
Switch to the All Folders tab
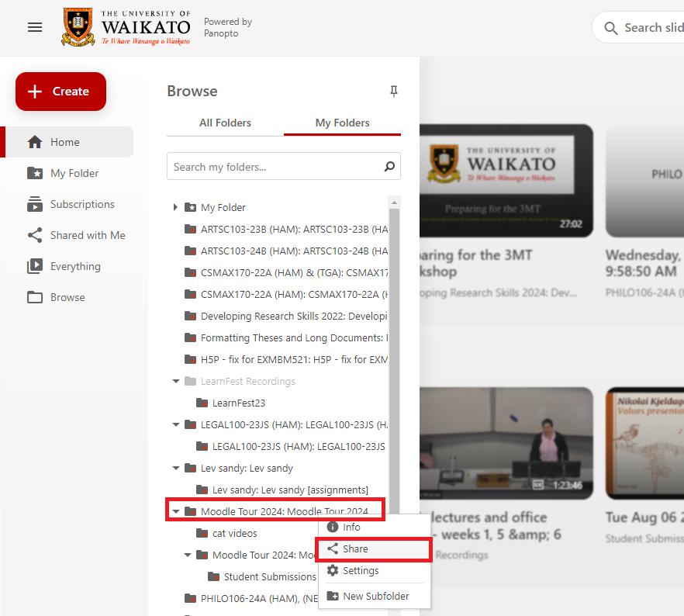(225, 123)
